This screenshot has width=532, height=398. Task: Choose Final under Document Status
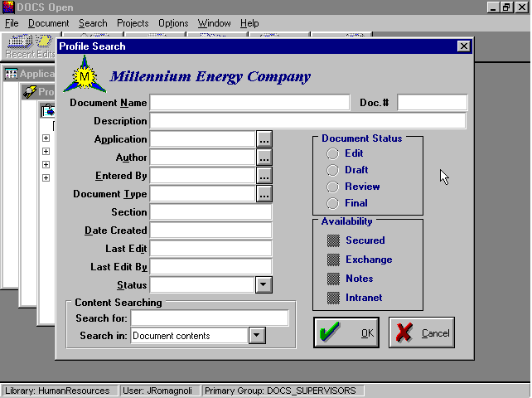pos(332,203)
